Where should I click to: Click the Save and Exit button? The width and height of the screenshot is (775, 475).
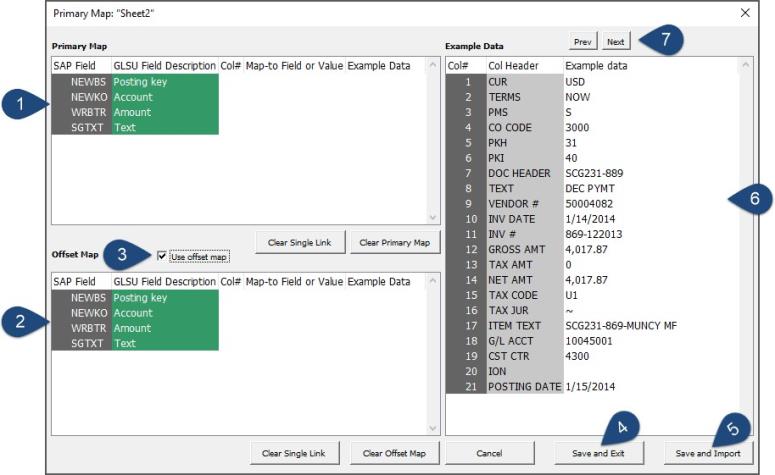tap(598, 453)
